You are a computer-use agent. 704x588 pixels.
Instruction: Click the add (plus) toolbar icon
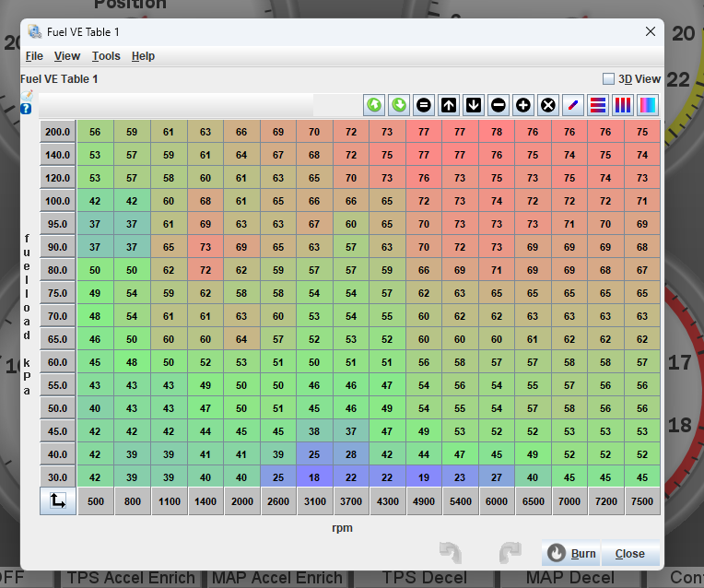point(523,105)
